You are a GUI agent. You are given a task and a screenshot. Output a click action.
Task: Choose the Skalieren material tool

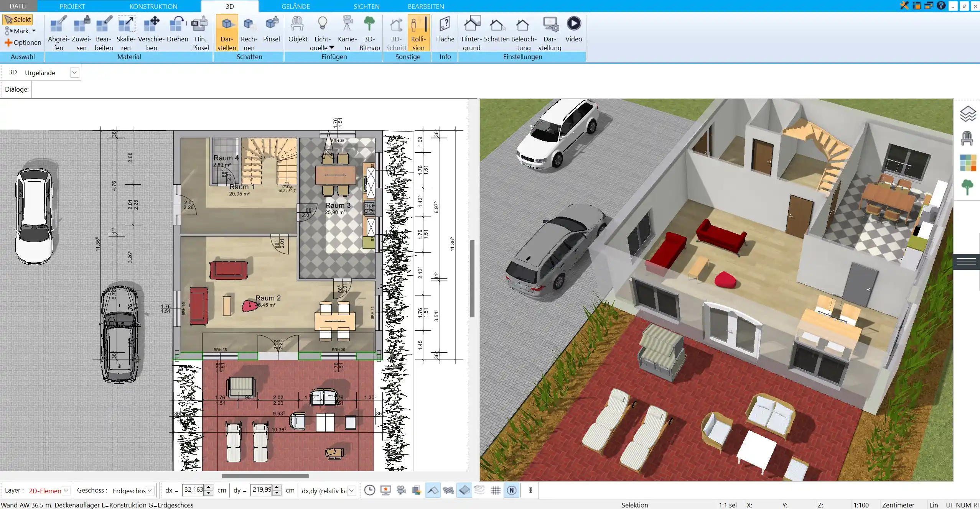pyautogui.click(x=126, y=33)
